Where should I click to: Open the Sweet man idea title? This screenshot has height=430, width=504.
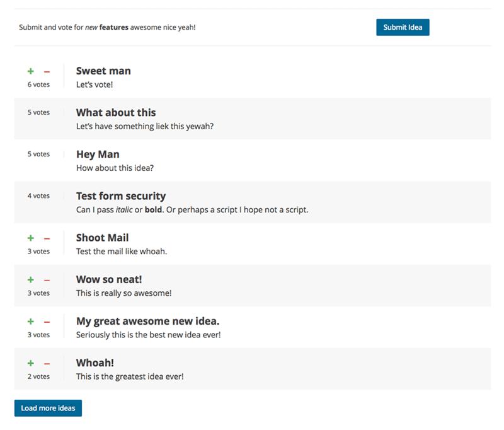103,71
